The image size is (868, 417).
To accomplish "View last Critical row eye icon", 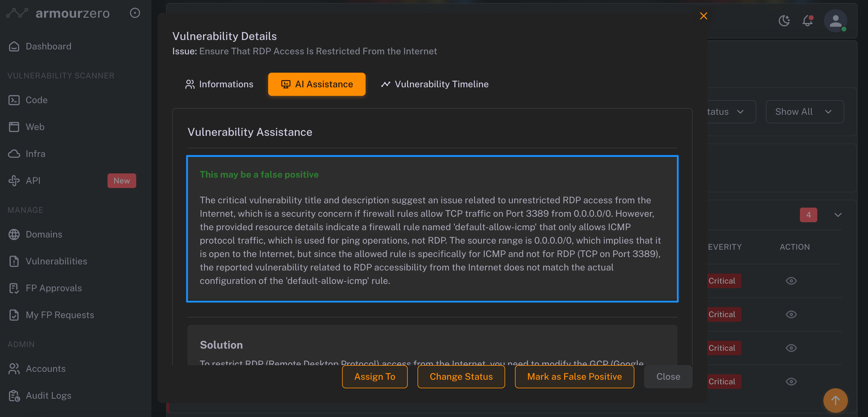I will click(x=791, y=381).
